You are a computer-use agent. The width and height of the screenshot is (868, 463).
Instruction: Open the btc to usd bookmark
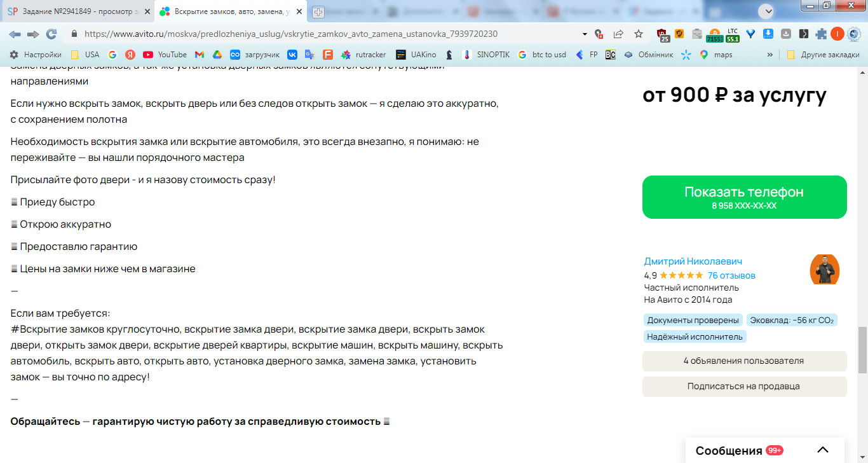(x=541, y=55)
